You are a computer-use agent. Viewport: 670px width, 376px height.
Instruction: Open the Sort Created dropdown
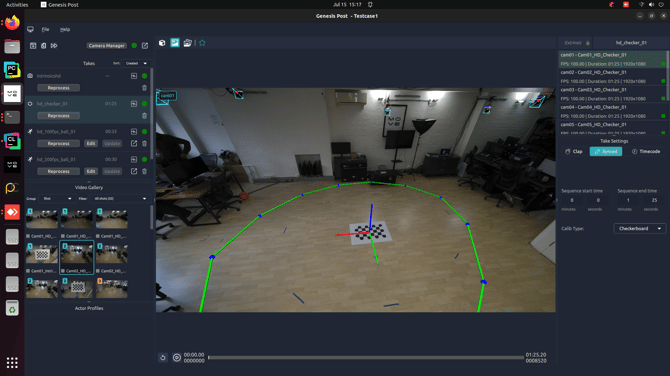136,63
